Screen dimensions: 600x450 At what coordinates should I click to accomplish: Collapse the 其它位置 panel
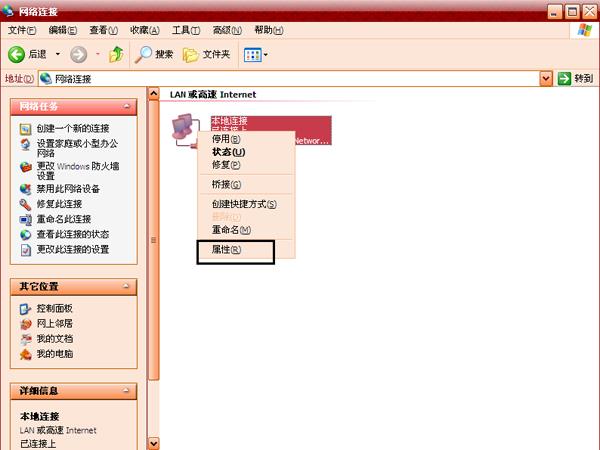point(127,286)
